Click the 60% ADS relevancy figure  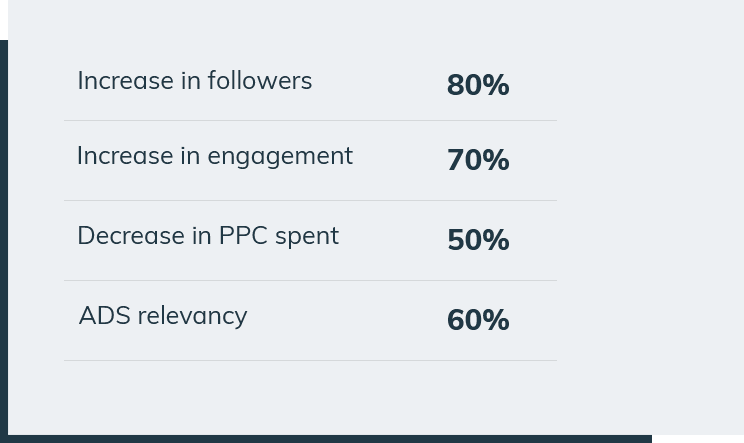tap(478, 320)
